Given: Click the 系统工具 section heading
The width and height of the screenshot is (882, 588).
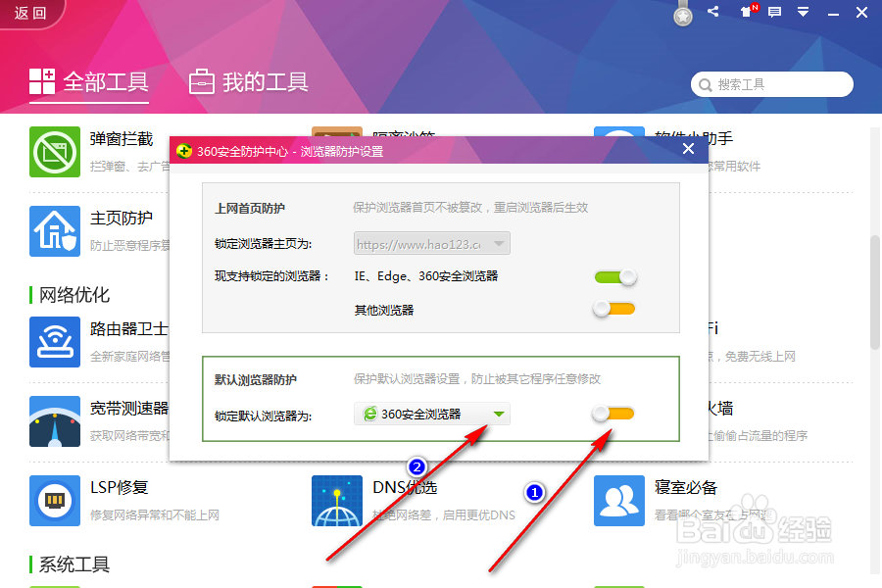Looking at the screenshot, I should [74, 564].
